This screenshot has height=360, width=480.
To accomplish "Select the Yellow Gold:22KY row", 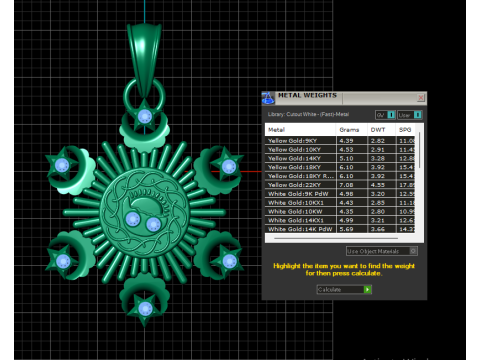I will click(x=340, y=185).
